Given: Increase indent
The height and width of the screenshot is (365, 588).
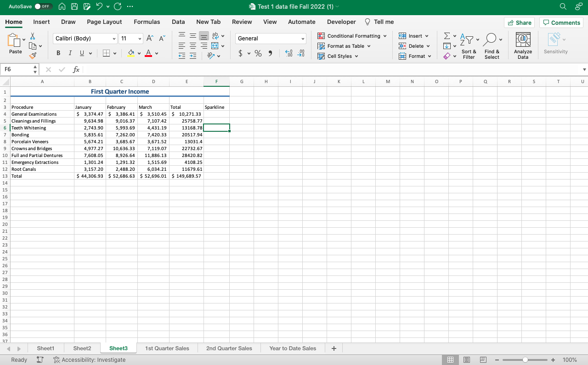Looking at the screenshot, I should pyautogui.click(x=193, y=56).
